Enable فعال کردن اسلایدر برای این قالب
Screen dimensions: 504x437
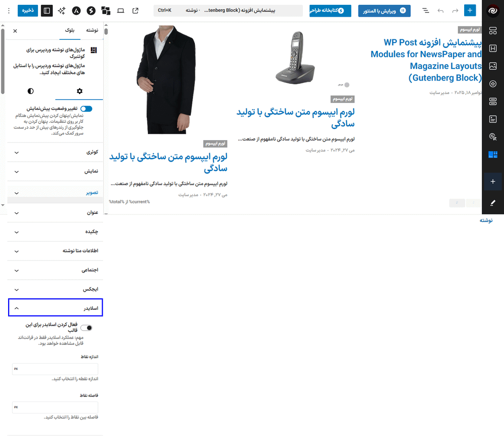pyautogui.click(x=86, y=328)
